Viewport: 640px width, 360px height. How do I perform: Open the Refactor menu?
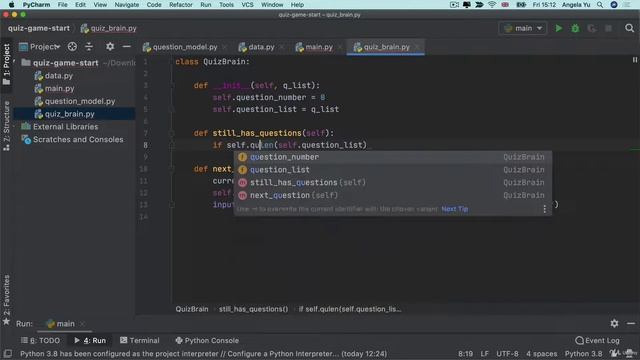pos(180,4)
